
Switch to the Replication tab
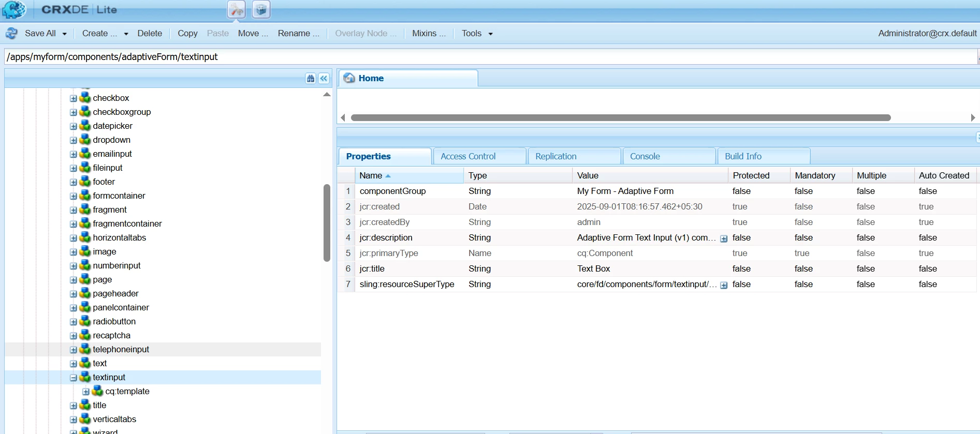575,156
